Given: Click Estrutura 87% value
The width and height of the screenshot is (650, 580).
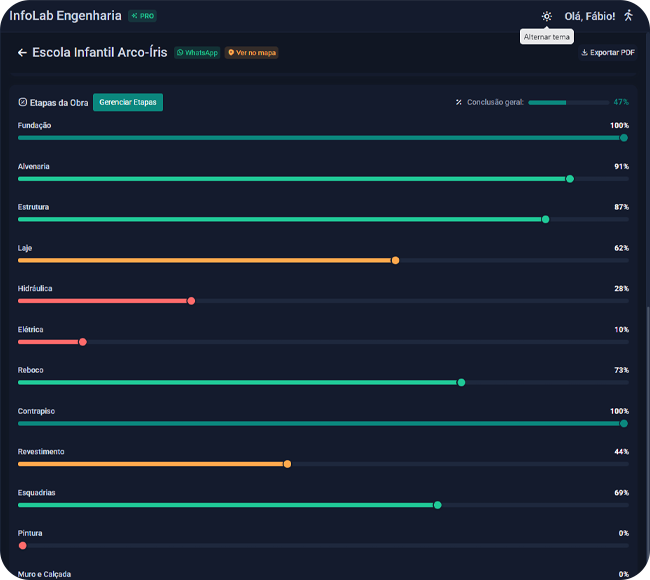Looking at the screenshot, I should (621, 207).
